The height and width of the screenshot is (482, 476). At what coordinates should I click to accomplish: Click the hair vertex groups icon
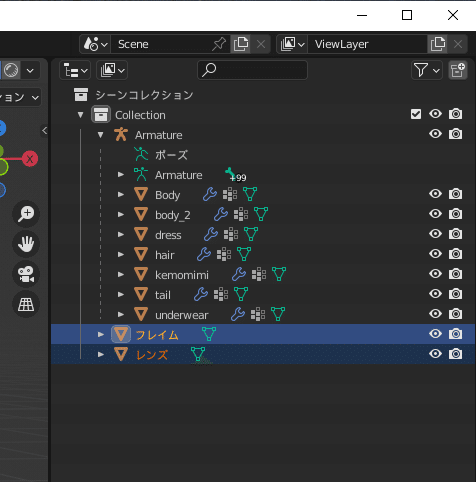[x=224, y=254]
